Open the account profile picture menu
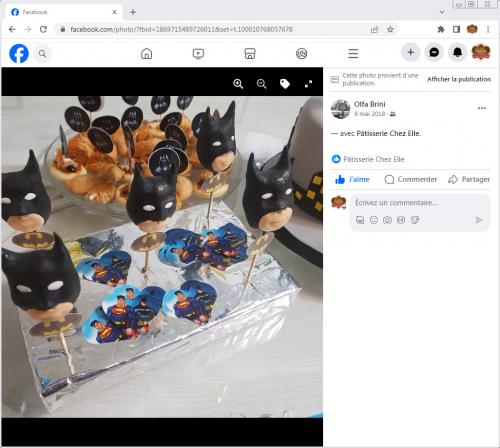500x448 pixels. (x=481, y=52)
